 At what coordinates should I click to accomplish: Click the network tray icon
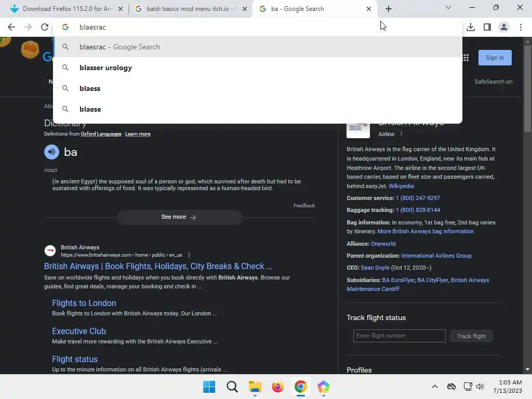click(x=468, y=387)
